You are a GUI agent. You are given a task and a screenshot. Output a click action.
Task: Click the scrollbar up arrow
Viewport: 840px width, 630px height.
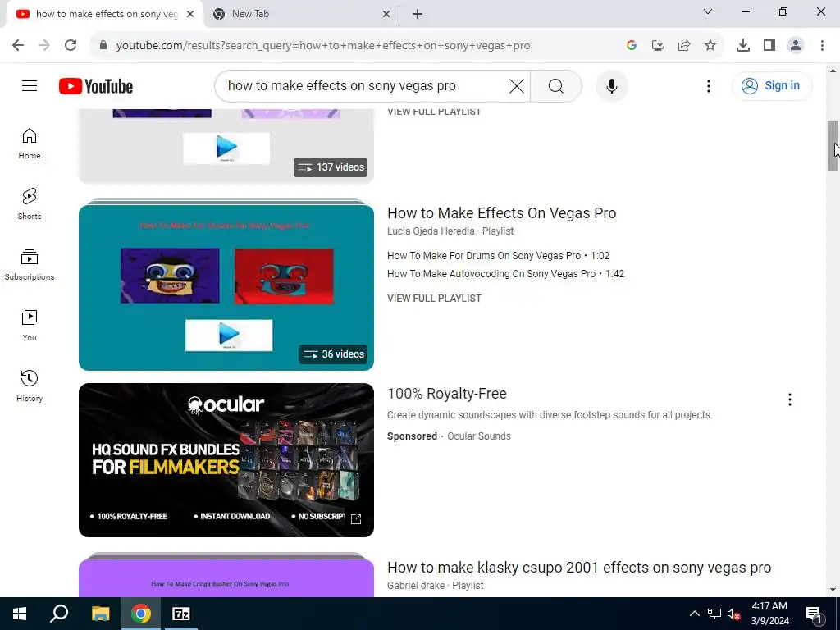(x=833, y=71)
